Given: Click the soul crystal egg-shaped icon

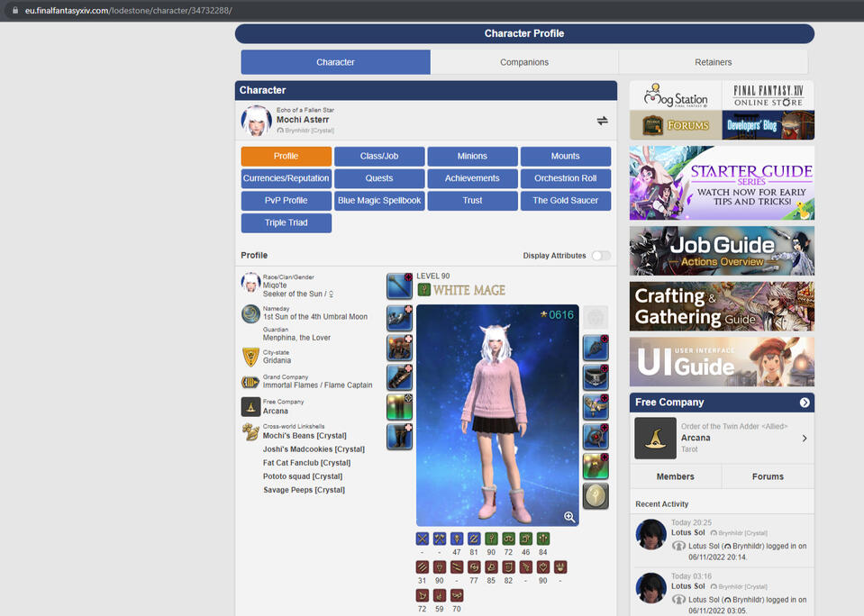Looking at the screenshot, I should pyautogui.click(x=596, y=496).
